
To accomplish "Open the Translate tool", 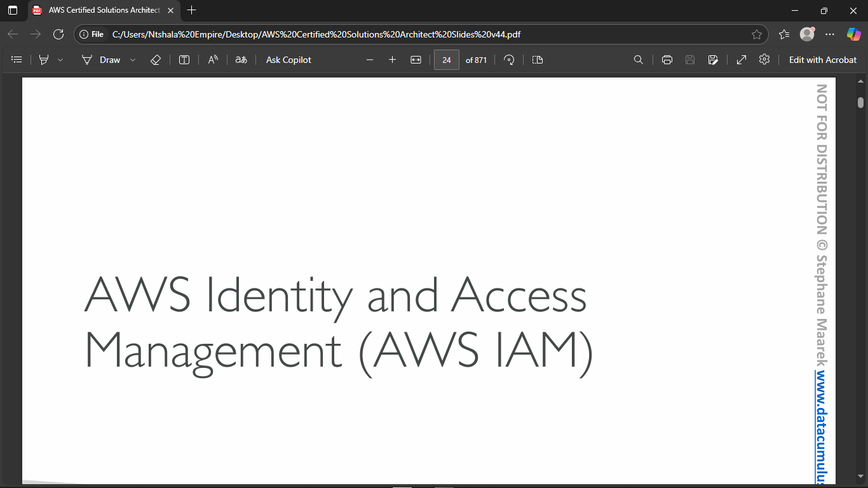I will (x=241, y=60).
